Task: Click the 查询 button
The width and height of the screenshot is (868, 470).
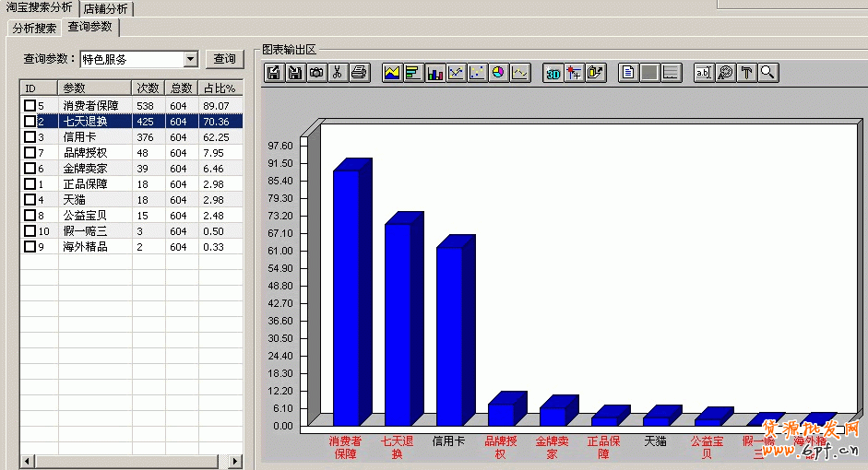Action: (224, 59)
